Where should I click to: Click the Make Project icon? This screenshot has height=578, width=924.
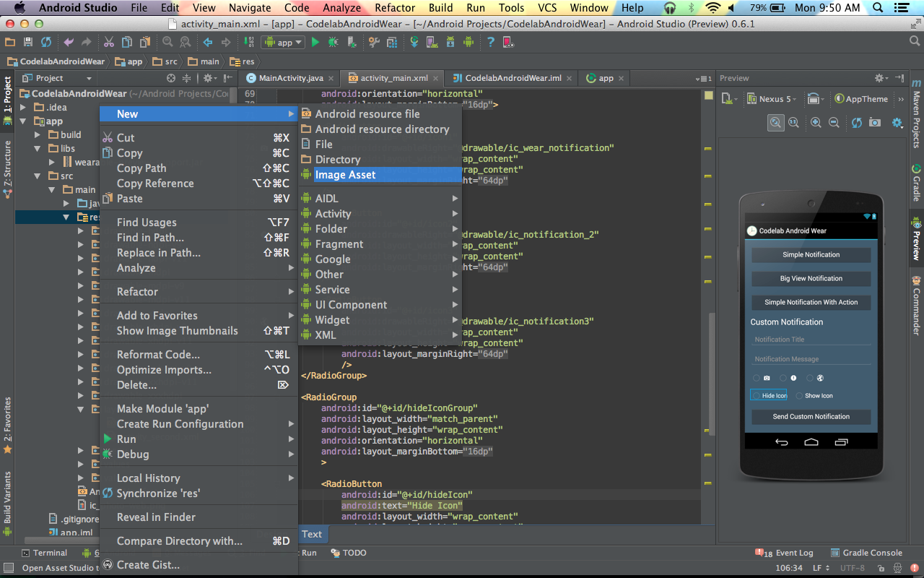(248, 43)
